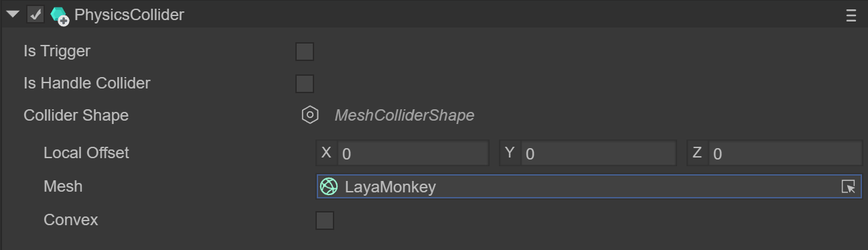Enable the Convex checkbox
Screen dimensions: 868x250
click(325, 221)
